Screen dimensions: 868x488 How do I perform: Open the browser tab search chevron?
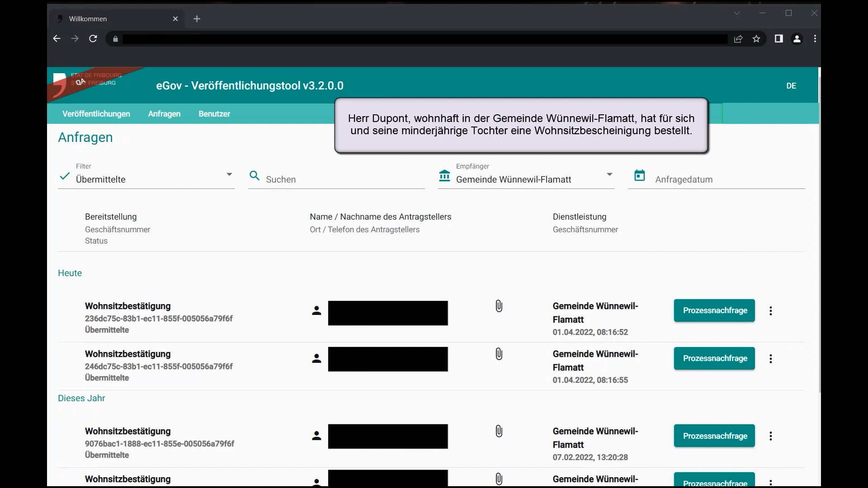[737, 13]
